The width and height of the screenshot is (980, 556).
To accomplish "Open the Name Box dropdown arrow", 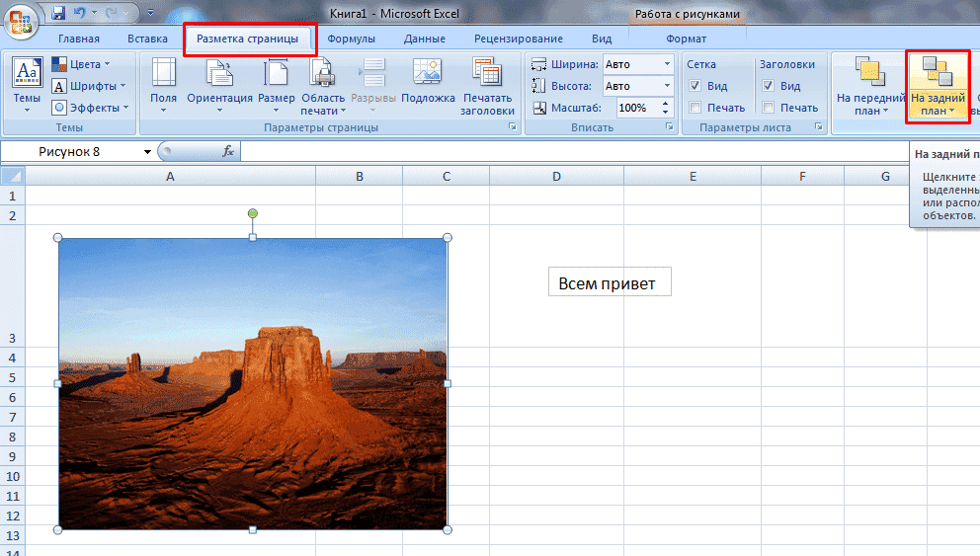I will [x=147, y=151].
